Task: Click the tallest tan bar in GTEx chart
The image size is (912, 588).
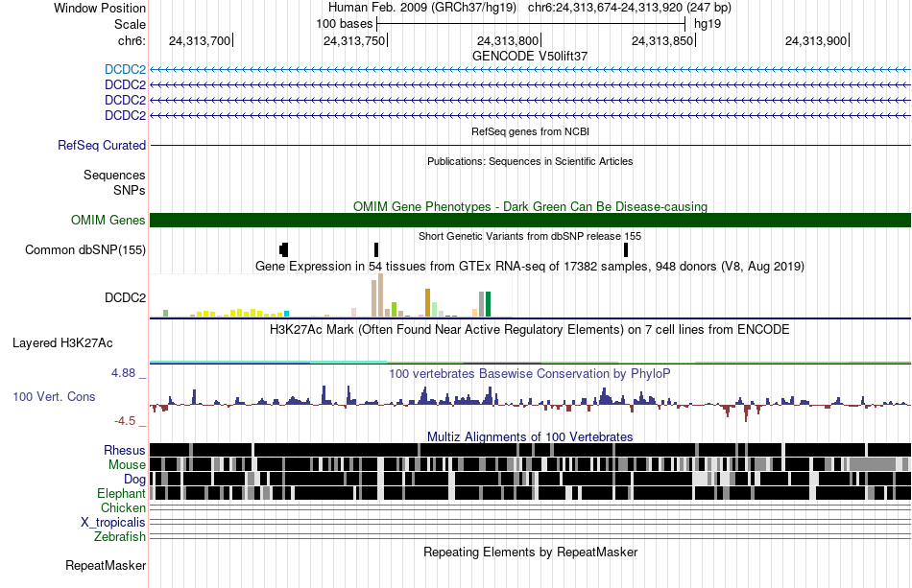Action: tap(380, 295)
